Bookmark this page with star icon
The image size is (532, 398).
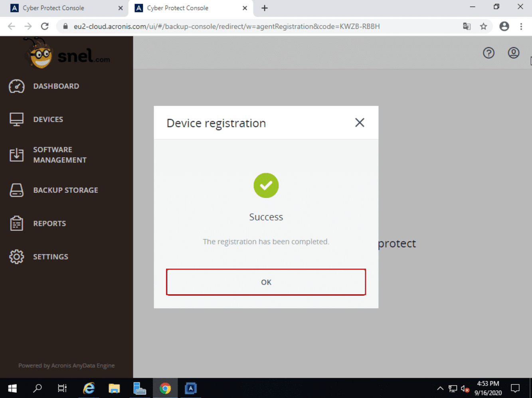483,26
